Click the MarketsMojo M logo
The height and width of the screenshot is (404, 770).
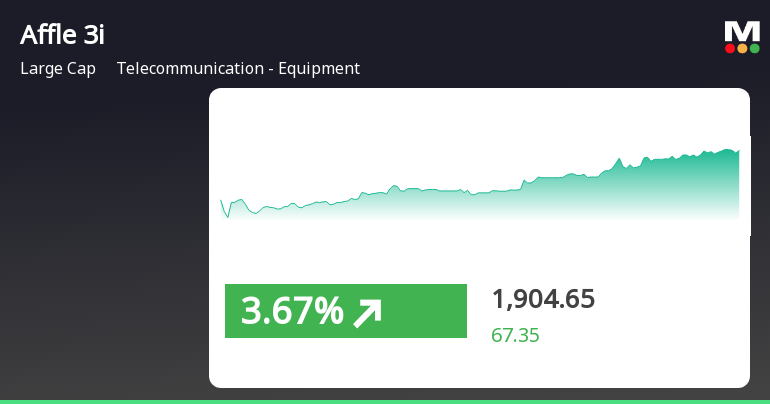click(x=741, y=30)
